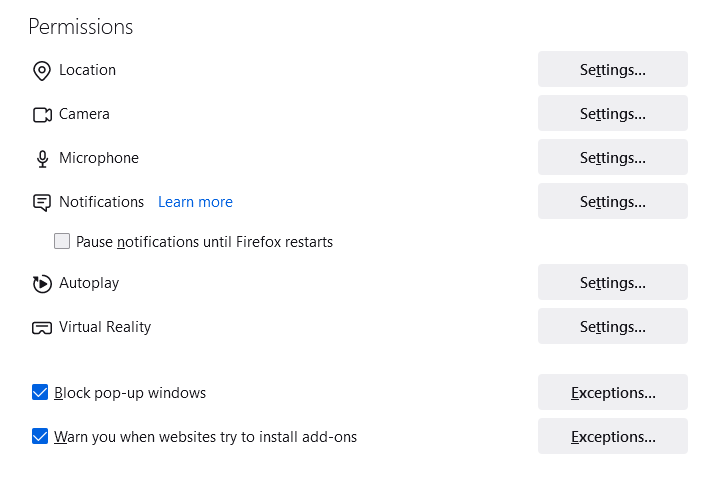Open Location permission Settings
The height and width of the screenshot is (498, 724).
pyautogui.click(x=612, y=70)
